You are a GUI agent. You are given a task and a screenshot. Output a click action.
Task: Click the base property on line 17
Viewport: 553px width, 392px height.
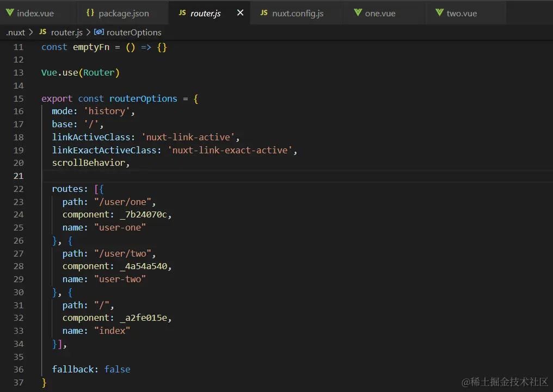pos(62,125)
